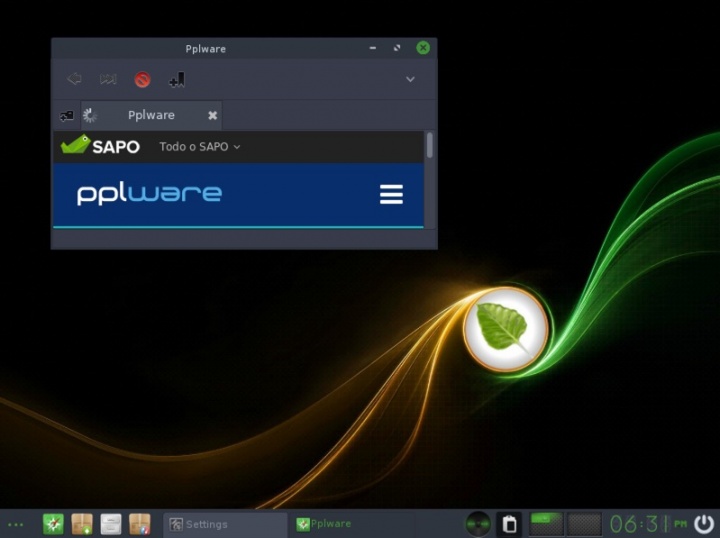This screenshot has width=720, height=538.
Task: Expand the Todo o SAPO dropdown
Action: pyautogui.click(x=200, y=147)
